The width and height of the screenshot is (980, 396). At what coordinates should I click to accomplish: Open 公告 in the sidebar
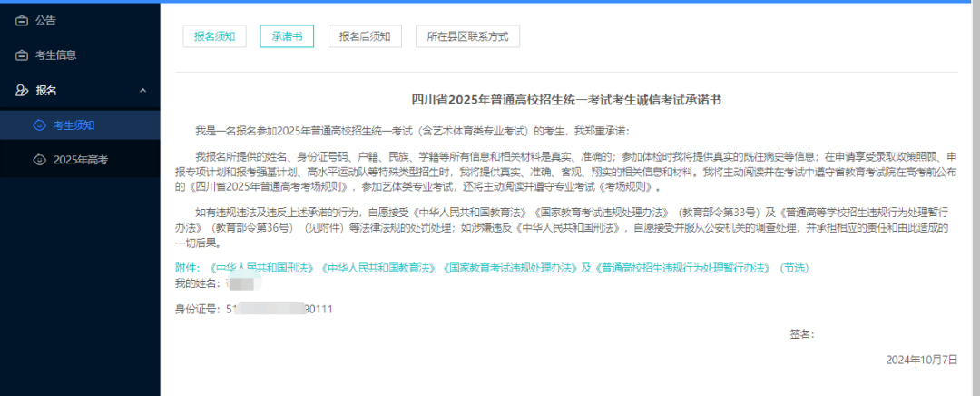pos(80,21)
